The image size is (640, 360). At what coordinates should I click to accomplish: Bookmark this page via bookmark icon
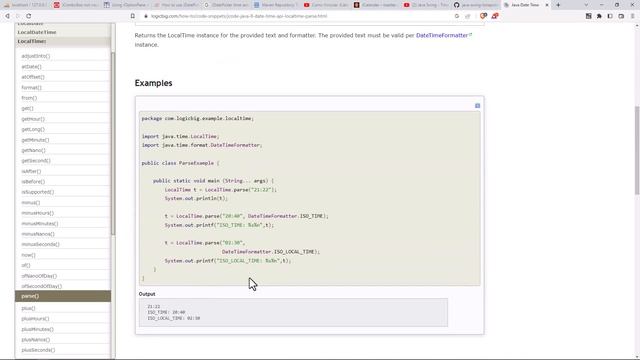click(x=133, y=16)
